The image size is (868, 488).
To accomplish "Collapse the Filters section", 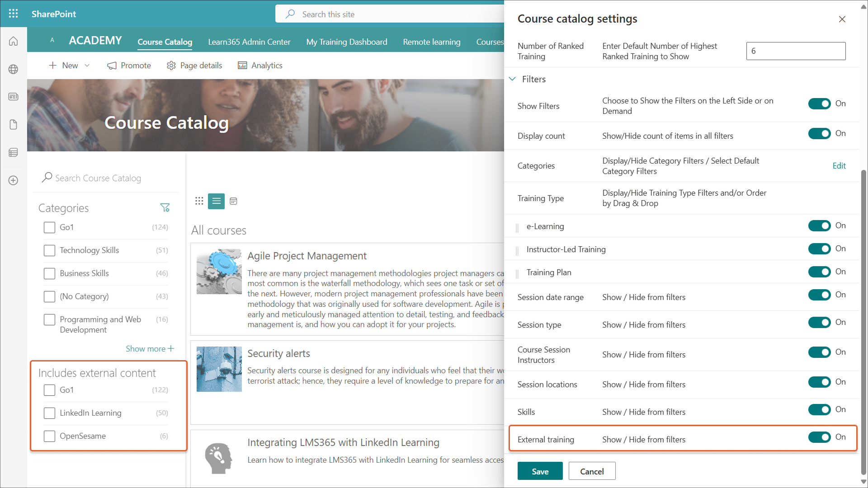I will 512,79.
